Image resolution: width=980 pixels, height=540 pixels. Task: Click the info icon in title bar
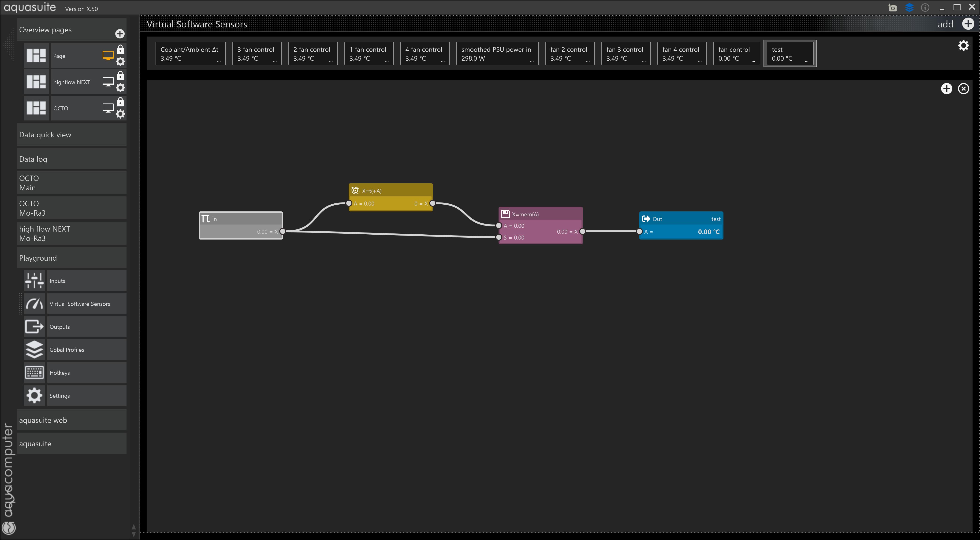(x=925, y=7)
